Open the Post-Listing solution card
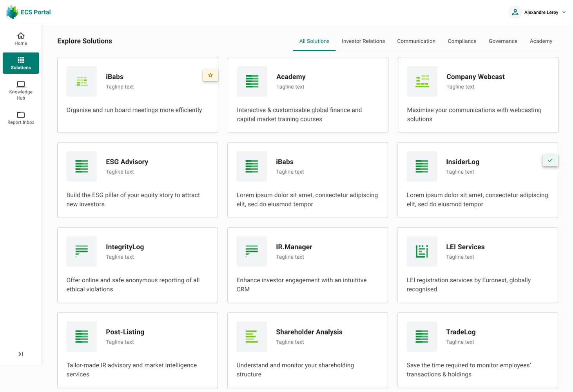This screenshot has width=573, height=392. (138, 350)
